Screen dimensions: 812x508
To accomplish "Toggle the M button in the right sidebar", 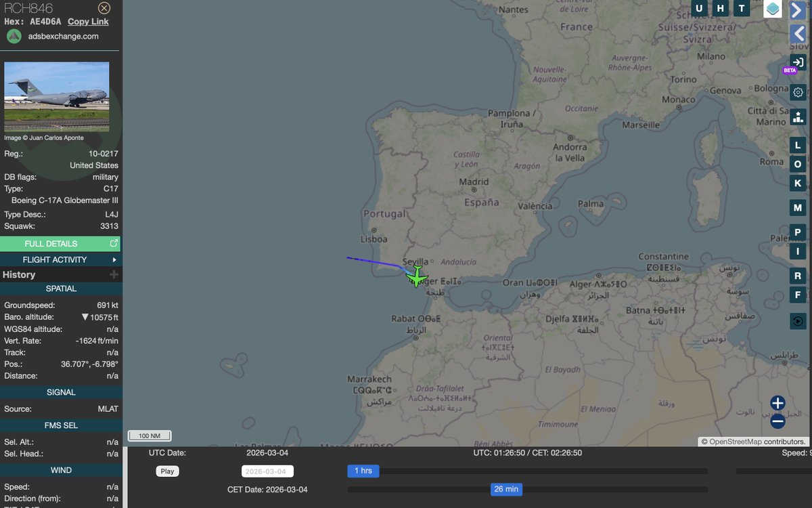I will point(797,207).
